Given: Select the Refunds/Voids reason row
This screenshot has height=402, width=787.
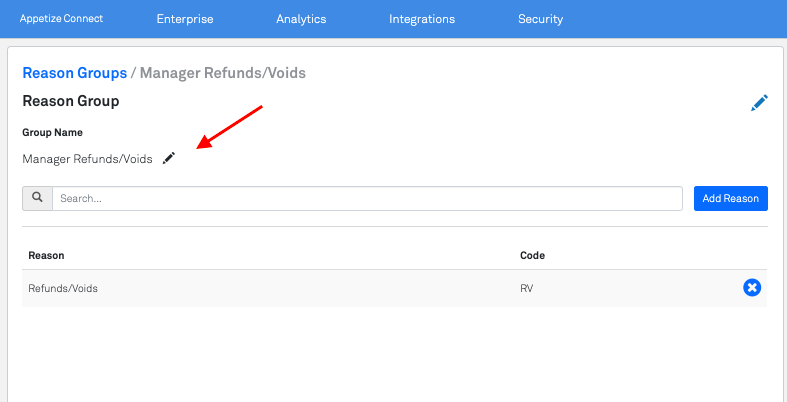Looking at the screenshot, I should coord(63,288).
